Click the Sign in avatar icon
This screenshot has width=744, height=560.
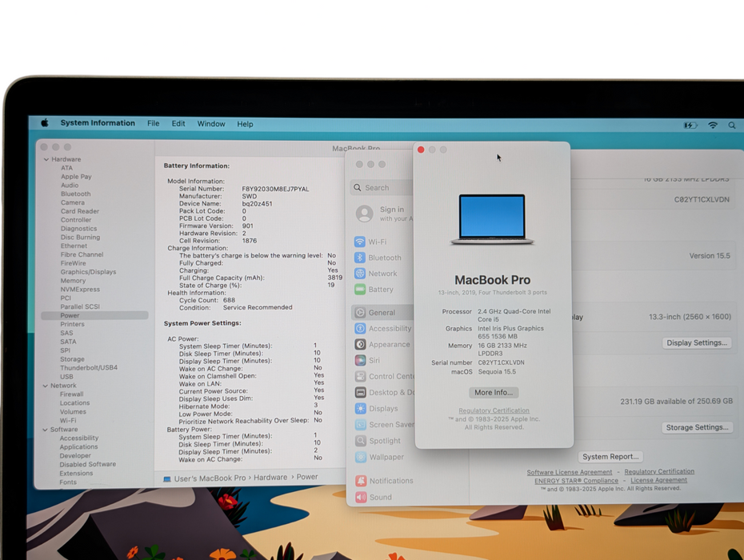point(365,214)
